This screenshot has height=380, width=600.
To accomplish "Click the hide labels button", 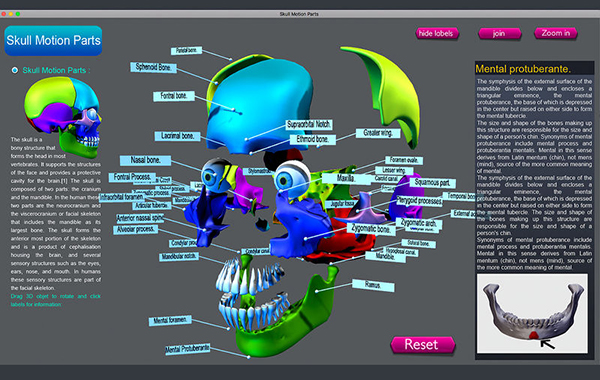I will pyautogui.click(x=437, y=34).
